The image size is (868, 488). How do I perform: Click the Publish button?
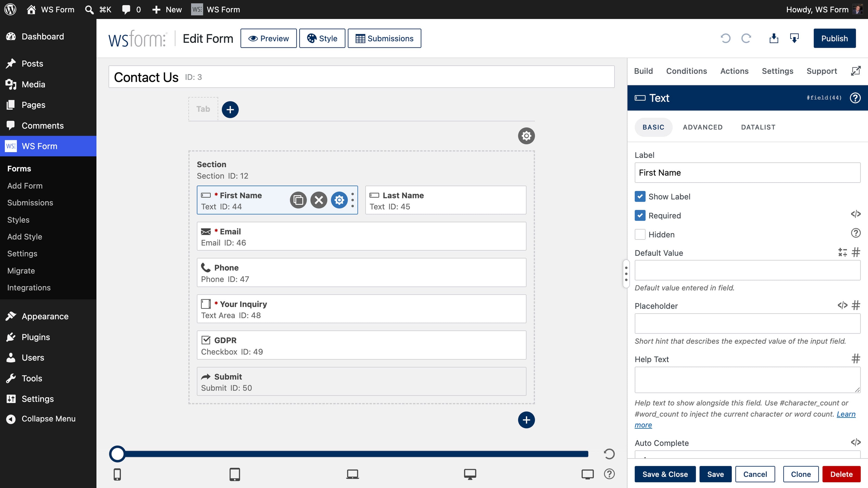(x=834, y=38)
